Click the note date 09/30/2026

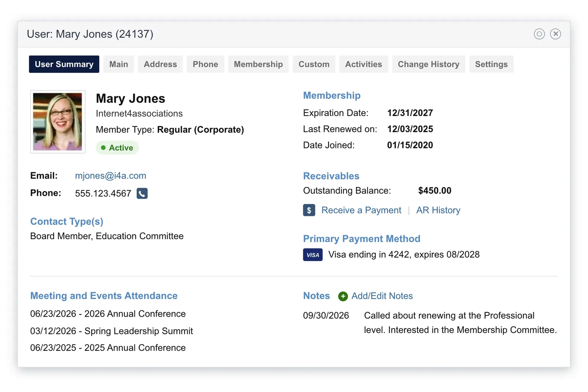326,316
